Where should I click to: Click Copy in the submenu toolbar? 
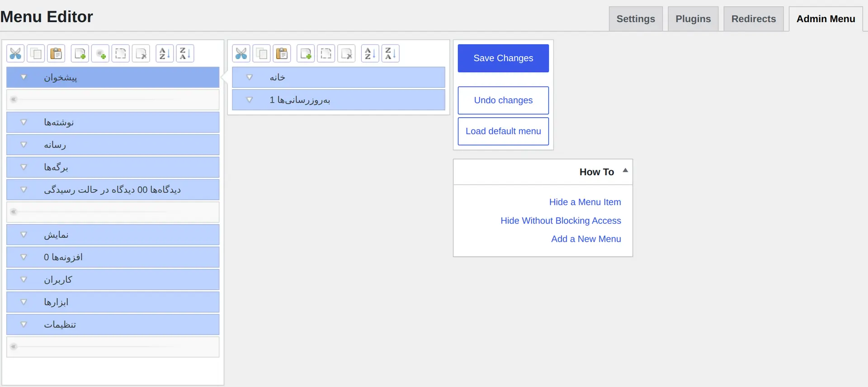[x=261, y=53]
